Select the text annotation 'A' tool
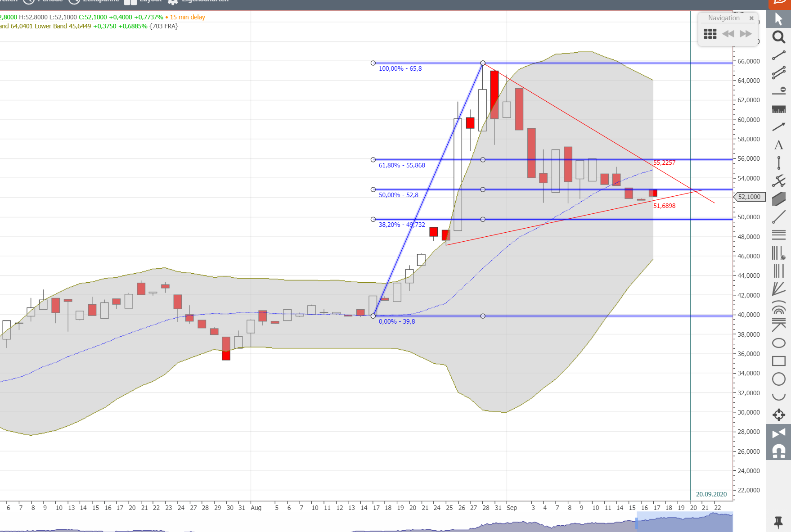The image size is (791, 532). [778, 145]
